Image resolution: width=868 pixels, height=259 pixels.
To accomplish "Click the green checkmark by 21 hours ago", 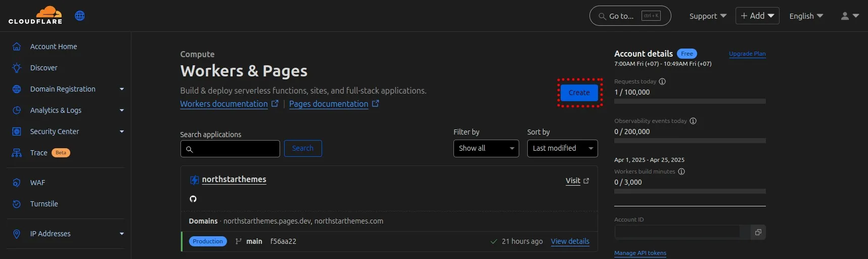I will click(494, 241).
